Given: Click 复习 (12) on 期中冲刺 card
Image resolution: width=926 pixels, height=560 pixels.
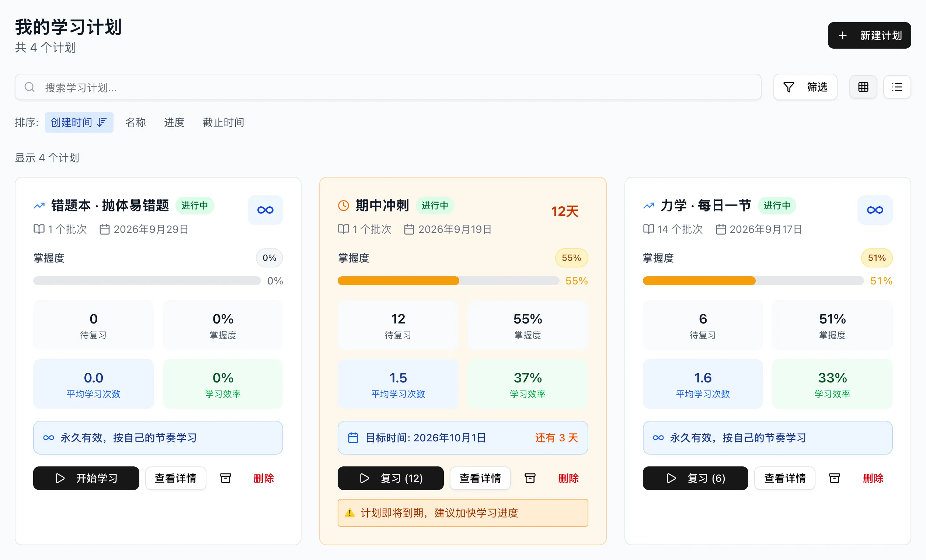Looking at the screenshot, I should pos(390,478).
